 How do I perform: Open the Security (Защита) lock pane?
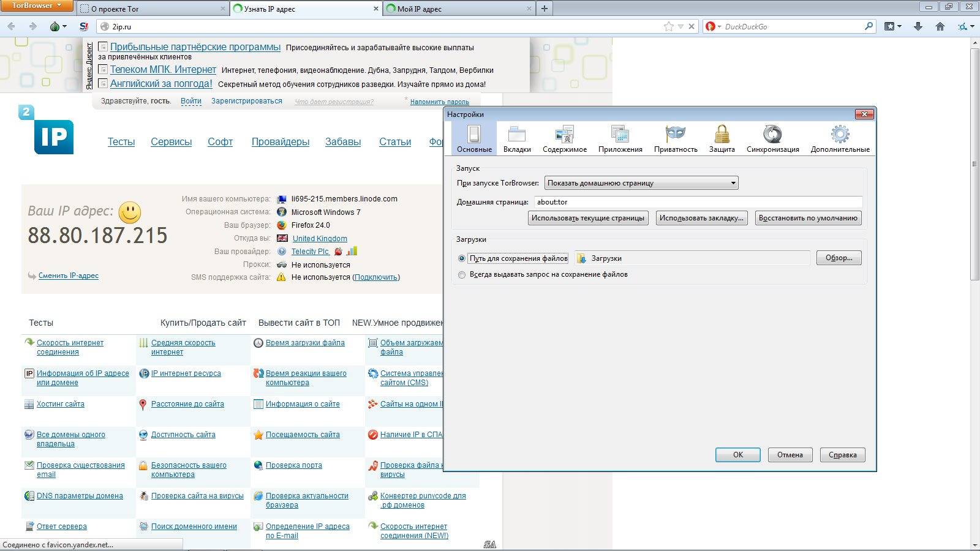[722, 138]
